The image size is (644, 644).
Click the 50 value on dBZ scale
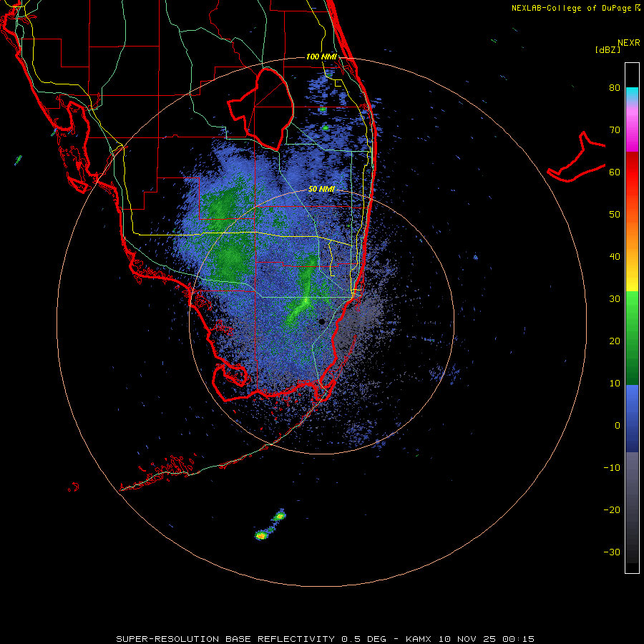click(615, 215)
